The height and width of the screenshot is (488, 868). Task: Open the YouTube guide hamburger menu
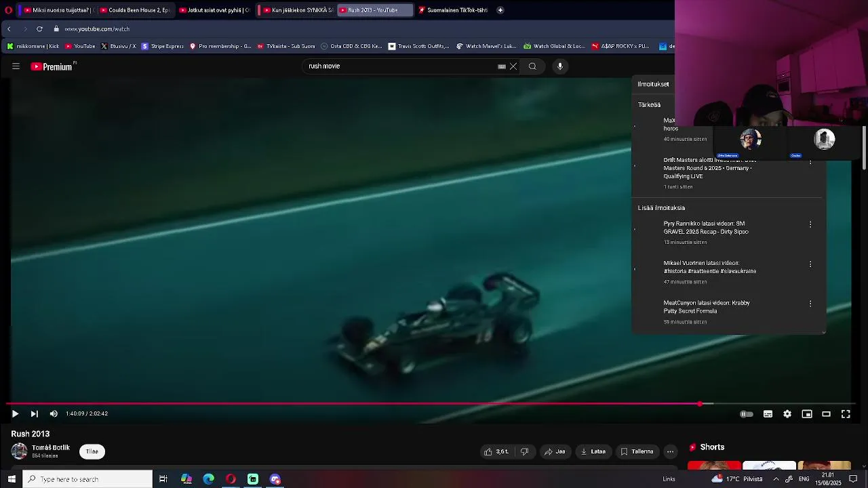coord(16,66)
